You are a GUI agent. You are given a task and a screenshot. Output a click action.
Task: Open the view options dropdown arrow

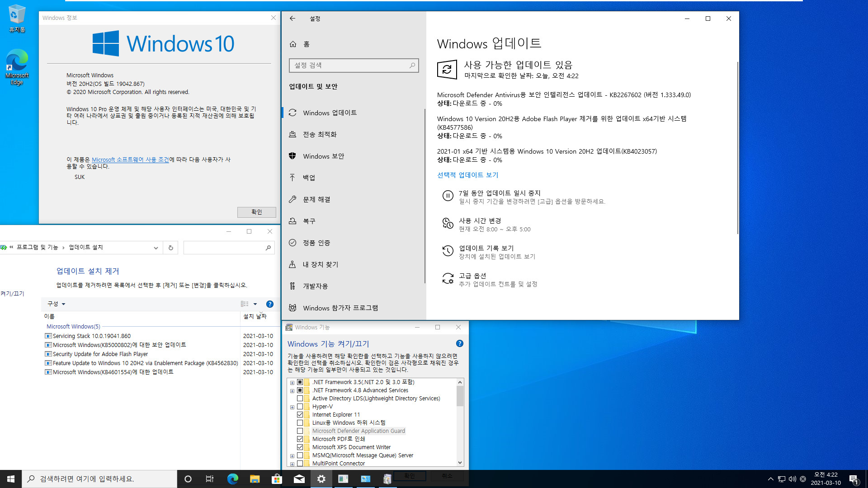point(255,304)
